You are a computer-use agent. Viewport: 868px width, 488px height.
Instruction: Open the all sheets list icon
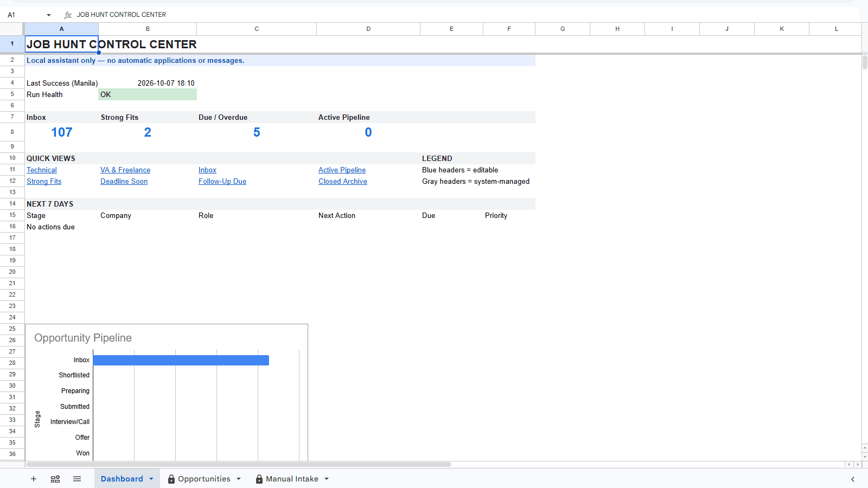point(77,479)
